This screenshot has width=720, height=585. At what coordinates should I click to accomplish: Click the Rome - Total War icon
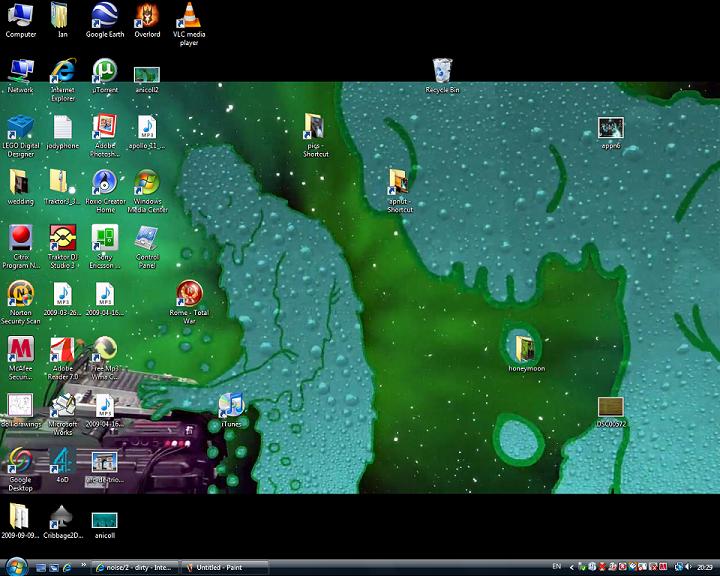point(189,294)
